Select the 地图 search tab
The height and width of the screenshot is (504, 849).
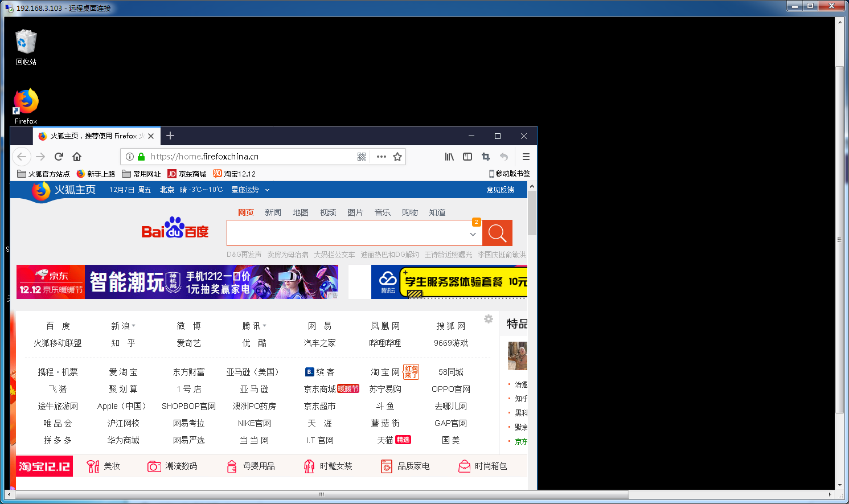pyautogui.click(x=301, y=212)
